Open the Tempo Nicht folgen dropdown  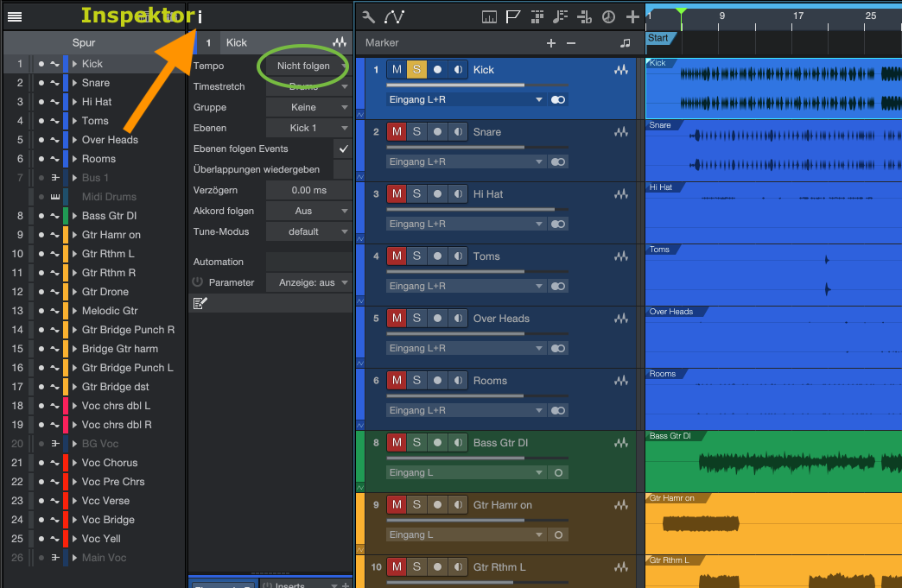[x=308, y=66]
